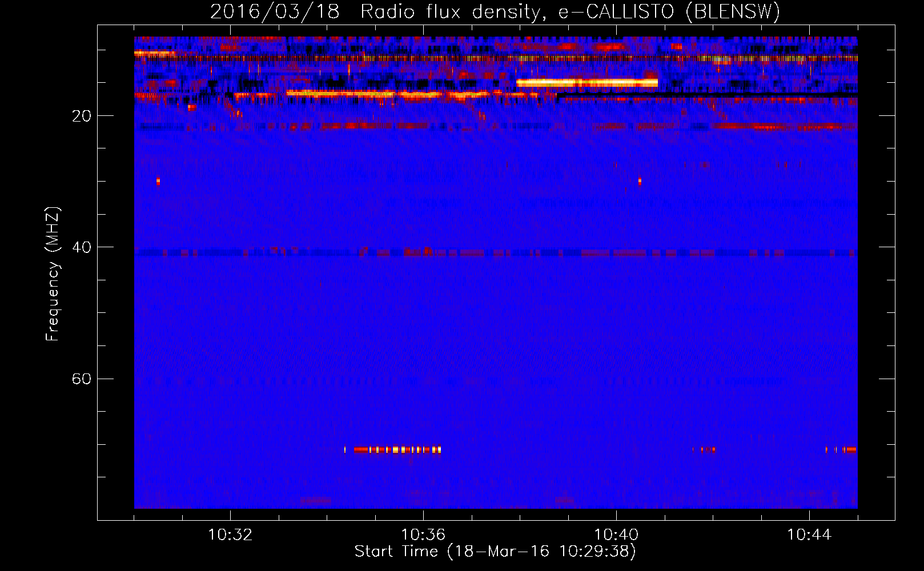Click the small red spot near 30 MHz at 10:40

[x=640, y=182]
